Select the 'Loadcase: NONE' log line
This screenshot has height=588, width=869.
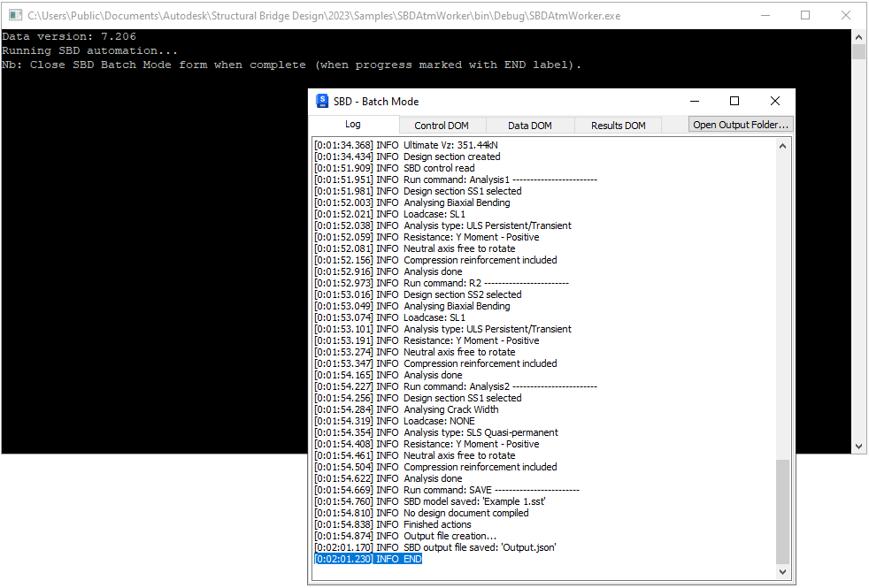pyautogui.click(x=395, y=421)
